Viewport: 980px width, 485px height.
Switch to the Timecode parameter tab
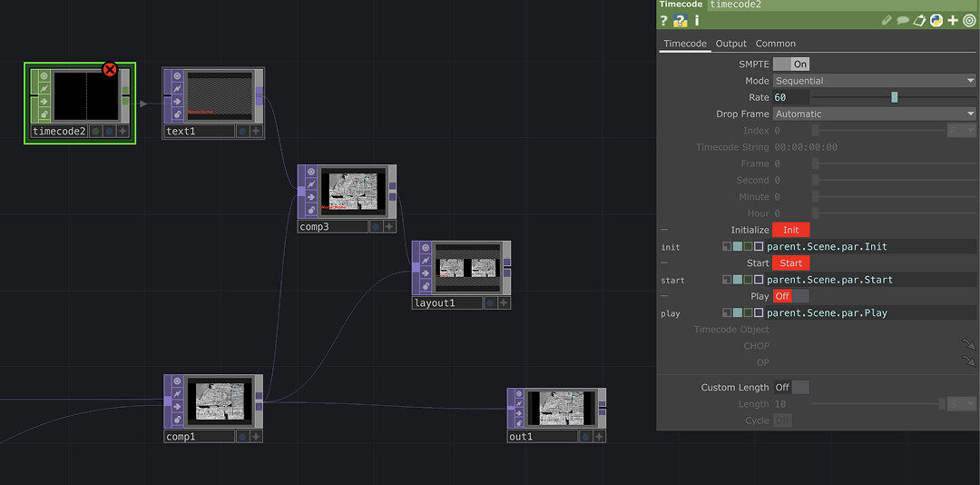685,44
